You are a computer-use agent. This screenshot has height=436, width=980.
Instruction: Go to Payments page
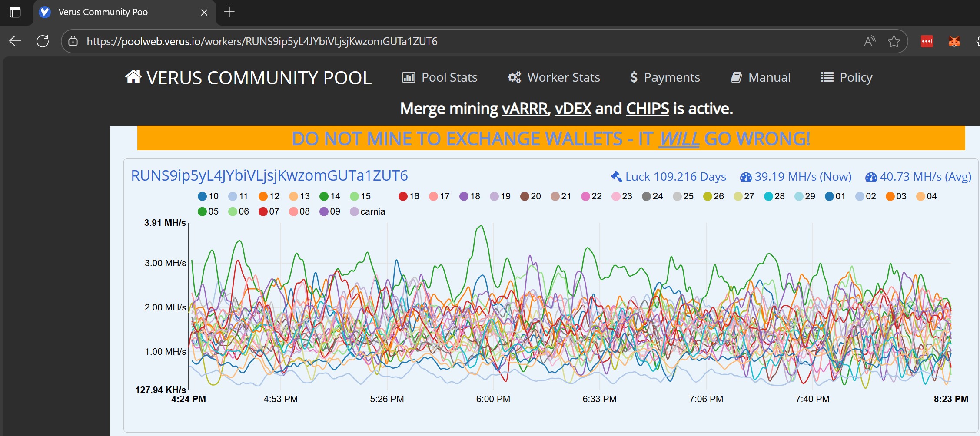(665, 77)
